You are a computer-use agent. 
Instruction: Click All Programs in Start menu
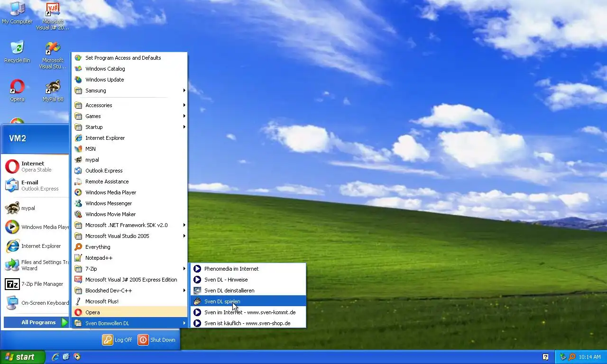pyautogui.click(x=37, y=322)
